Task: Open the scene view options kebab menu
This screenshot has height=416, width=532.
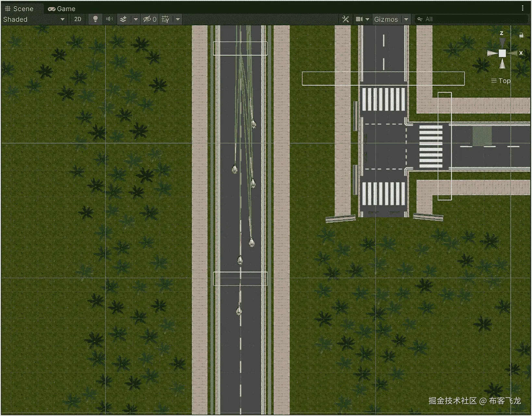Action: (523, 8)
